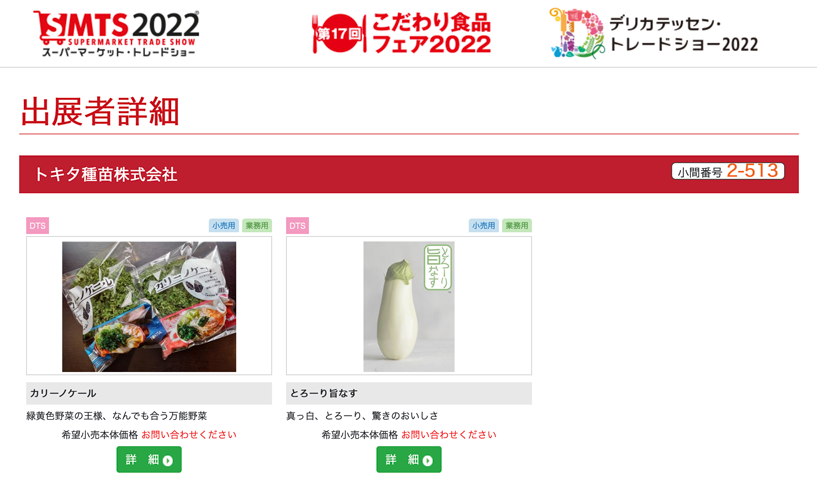This screenshot has height=500, width=817.
Task: Select the DTS tag on カリーノケール card
Action: pyautogui.click(x=38, y=226)
